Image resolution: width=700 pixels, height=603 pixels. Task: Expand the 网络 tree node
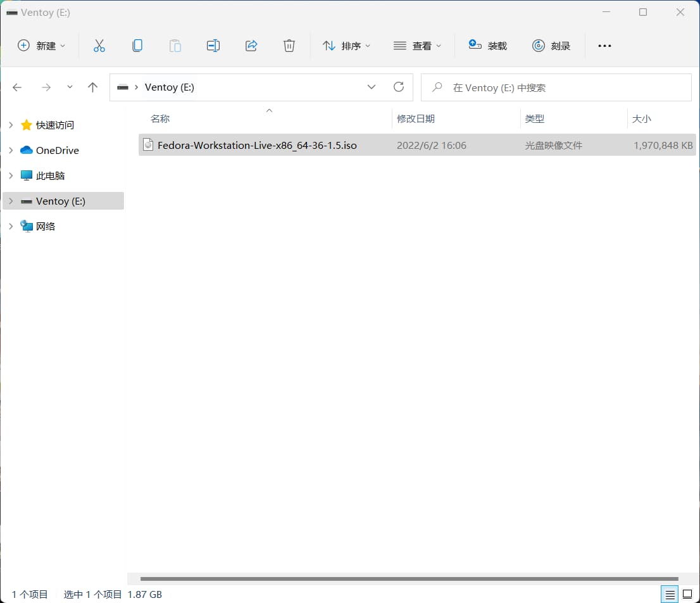(x=11, y=227)
